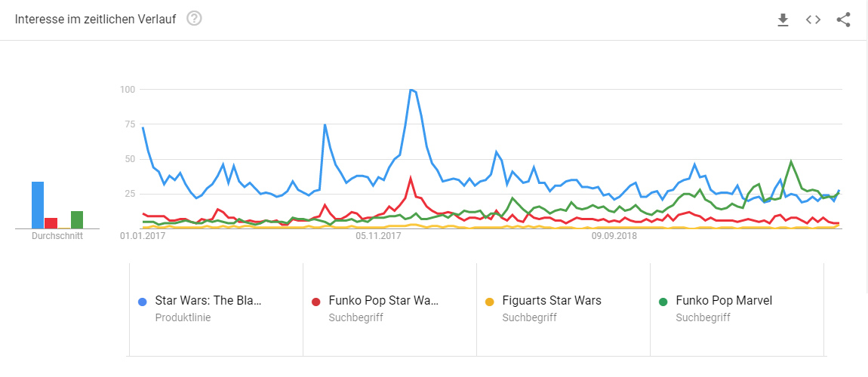Click the download CSV icon
Screen dimensions: 868x377
783,20
